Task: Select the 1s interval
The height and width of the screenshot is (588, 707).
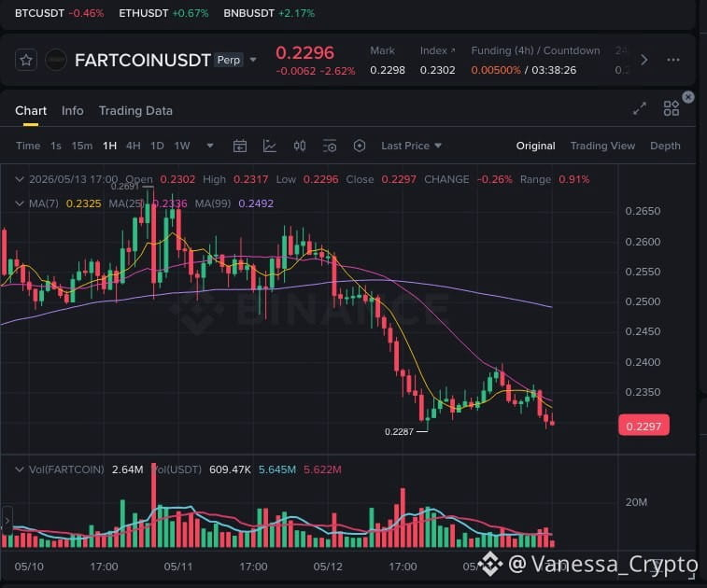Action: 56,146
